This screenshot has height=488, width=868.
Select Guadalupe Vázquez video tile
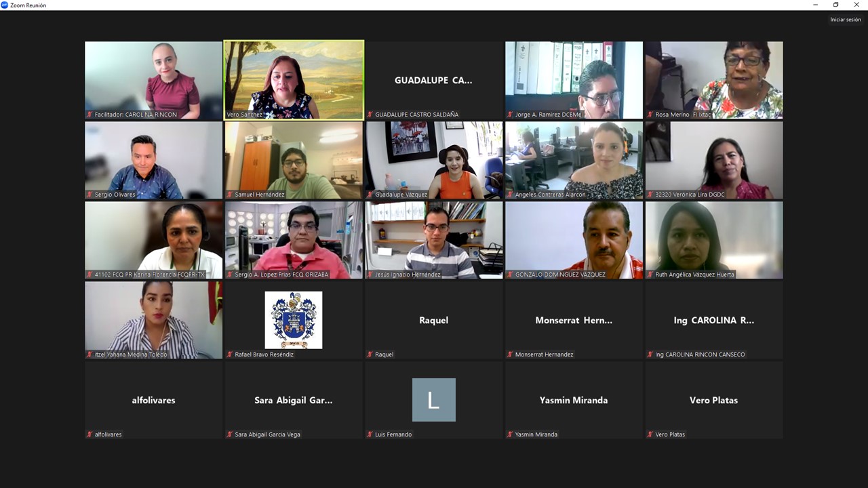point(434,160)
